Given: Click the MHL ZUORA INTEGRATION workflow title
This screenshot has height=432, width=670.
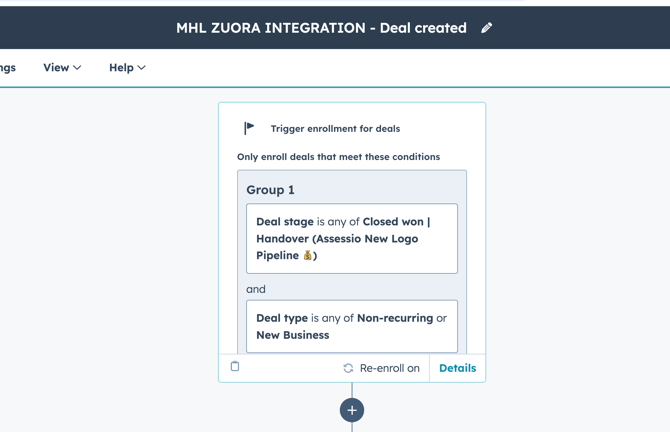Looking at the screenshot, I should 321,28.
